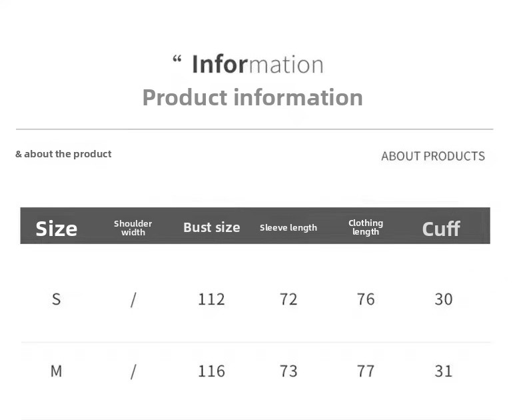Click the "Information" title heading
Image resolution: width=517 pixels, height=420 pixels.
257,65
